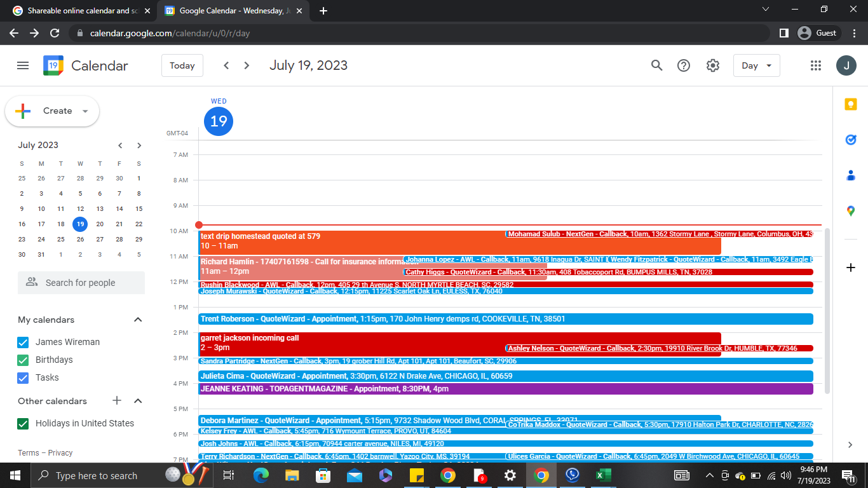868x488 pixels.
Task: Expand the Create button dropdown
Action: (x=85, y=111)
